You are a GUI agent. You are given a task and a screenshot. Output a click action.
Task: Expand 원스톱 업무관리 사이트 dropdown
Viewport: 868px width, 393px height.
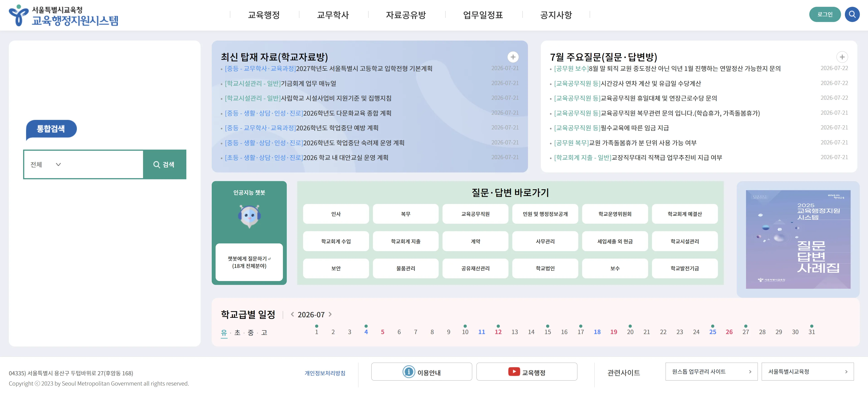(711, 371)
